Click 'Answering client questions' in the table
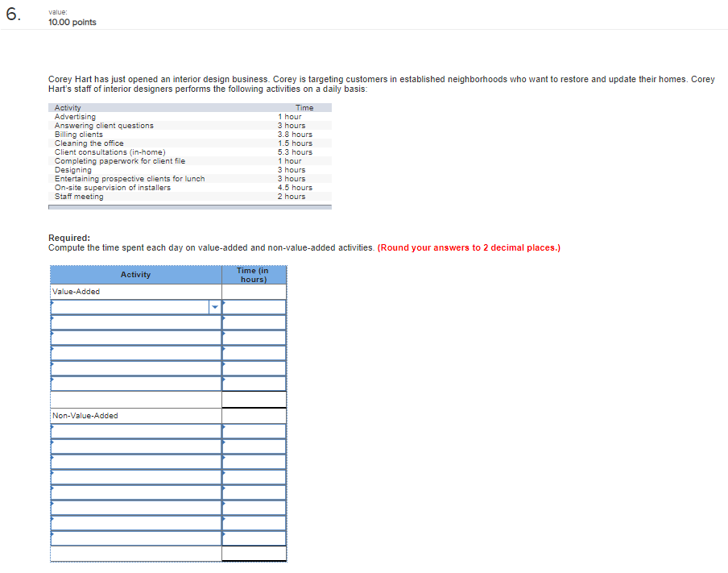This screenshot has height=573, width=728. (x=104, y=126)
